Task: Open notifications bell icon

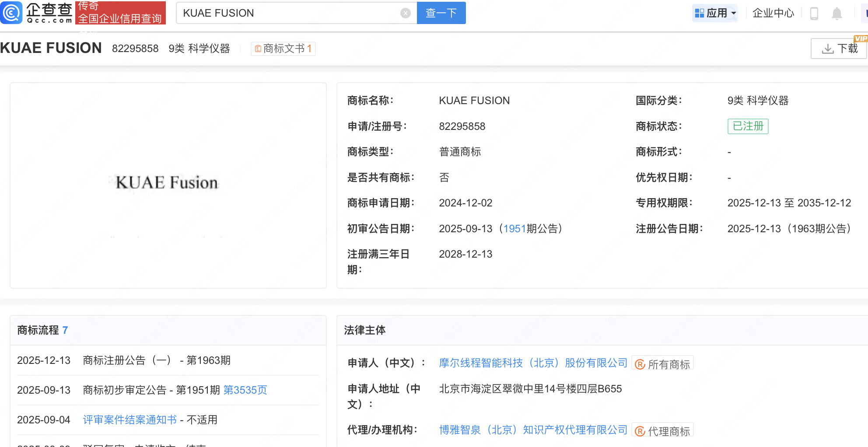Action: [x=836, y=14]
